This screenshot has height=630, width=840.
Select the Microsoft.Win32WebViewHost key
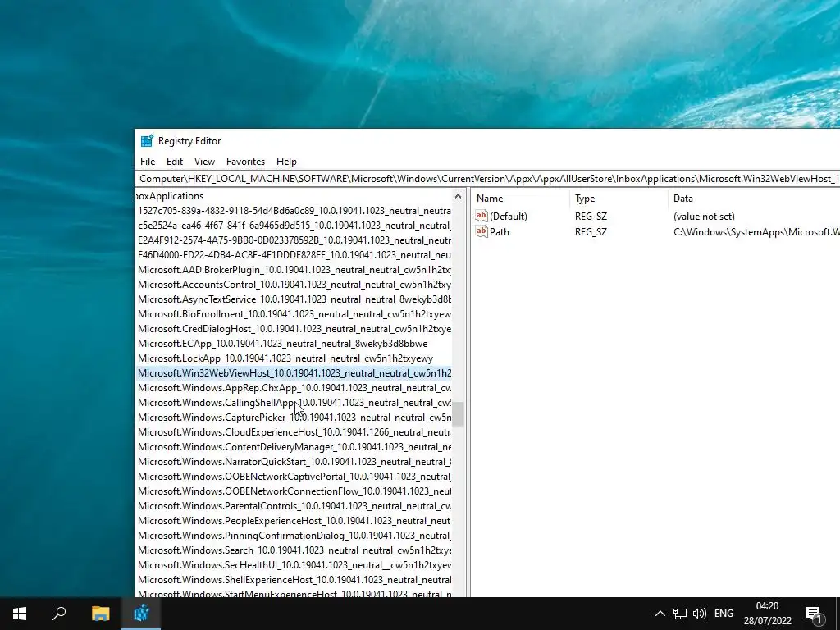point(294,373)
